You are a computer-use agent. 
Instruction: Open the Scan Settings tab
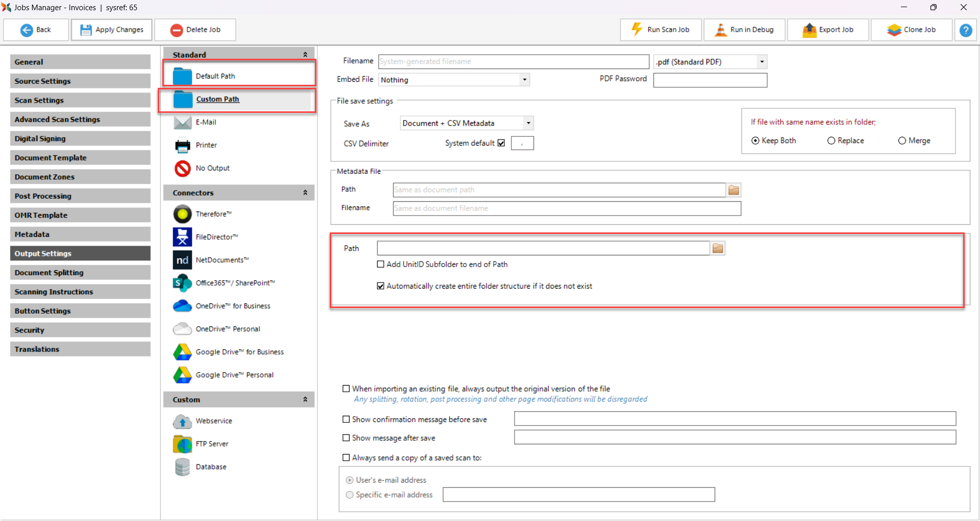click(x=80, y=100)
